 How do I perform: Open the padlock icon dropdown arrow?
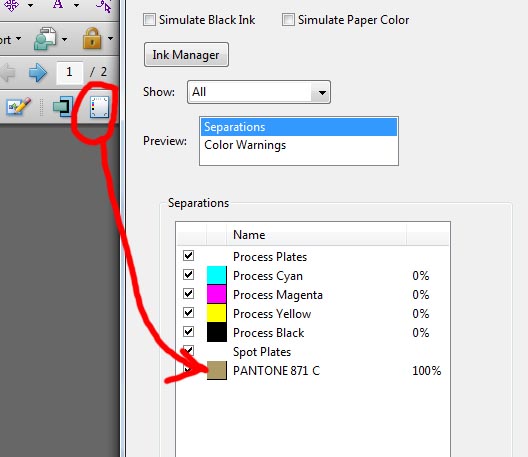(x=110, y=38)
